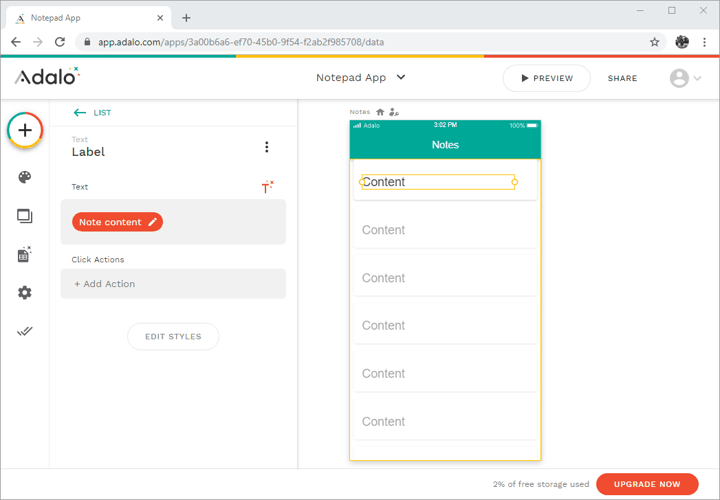
Task: Click the Preview button
Action: [x=546, y=78]
